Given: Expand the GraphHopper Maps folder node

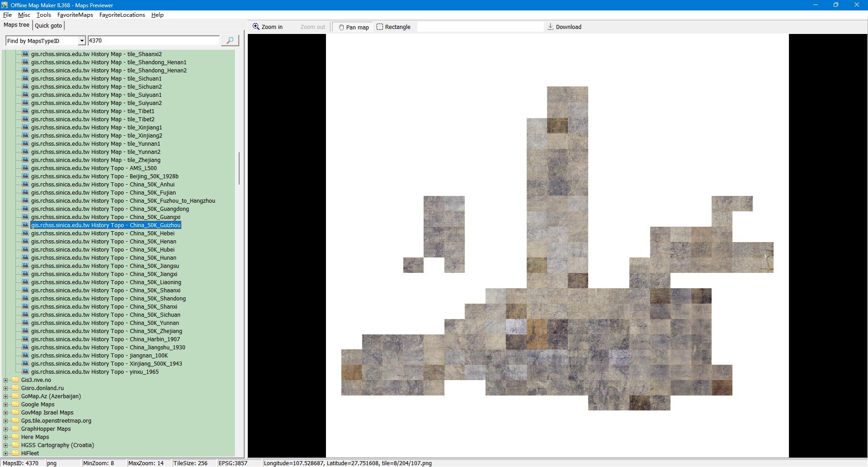Looking at the screenshot, I should [x=6, y=429].
